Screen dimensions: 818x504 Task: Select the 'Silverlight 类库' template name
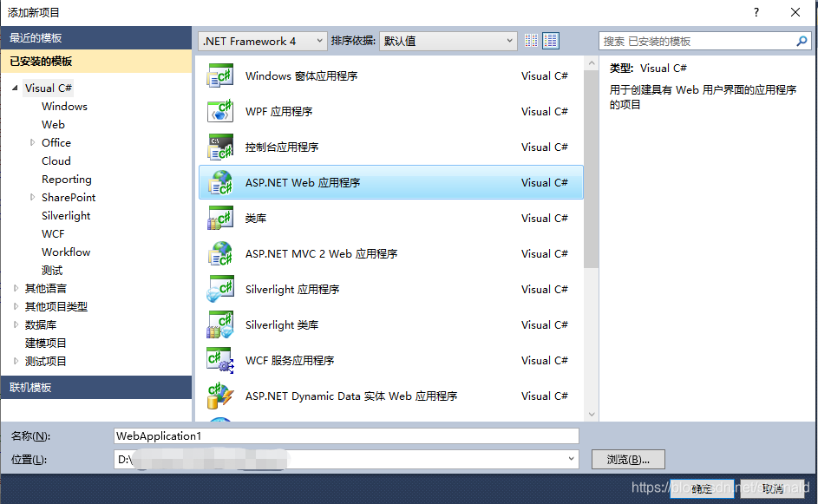[282, 325]
